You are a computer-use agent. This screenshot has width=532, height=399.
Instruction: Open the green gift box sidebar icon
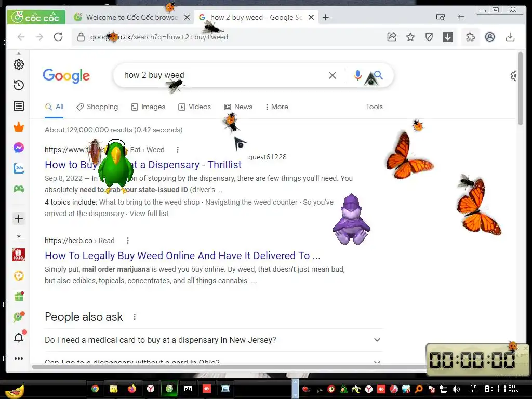pyautogui.click(x=19, y=297)
